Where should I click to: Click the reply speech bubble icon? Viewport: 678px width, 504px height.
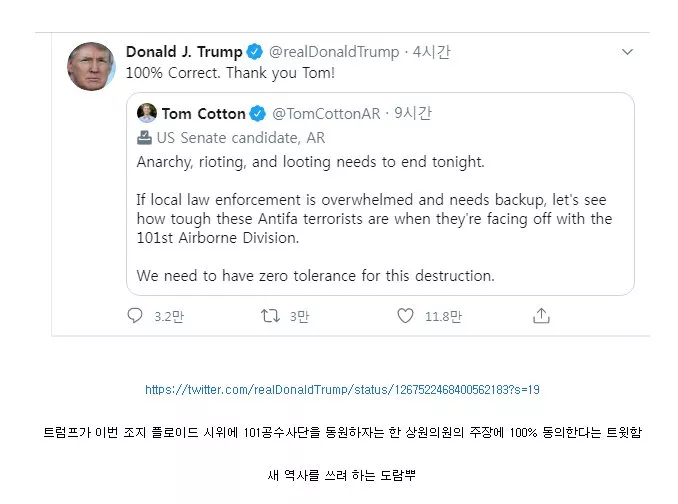pos(136,316)
